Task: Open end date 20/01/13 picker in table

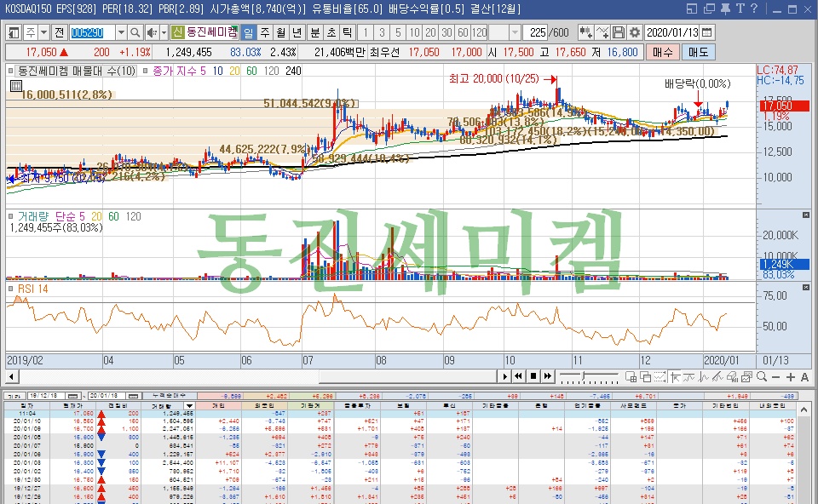Action: pyautogui.click(x=134, y=396)
